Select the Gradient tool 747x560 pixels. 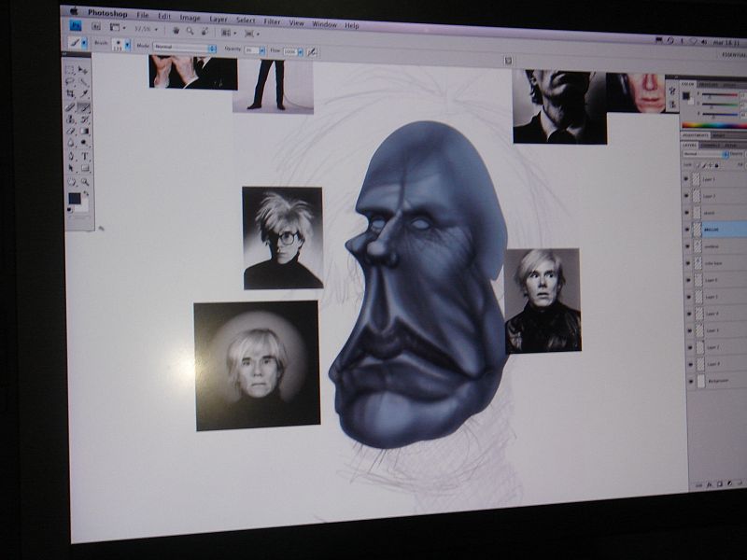[x=85, y=132]
